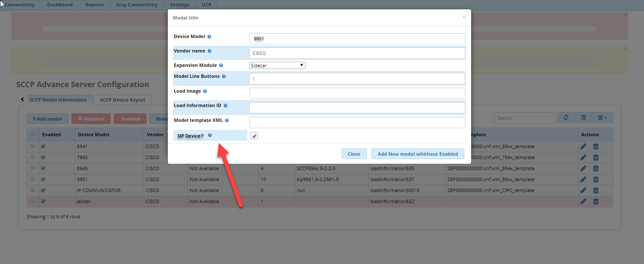Select all rows with the header checkbox

[33, 134]
